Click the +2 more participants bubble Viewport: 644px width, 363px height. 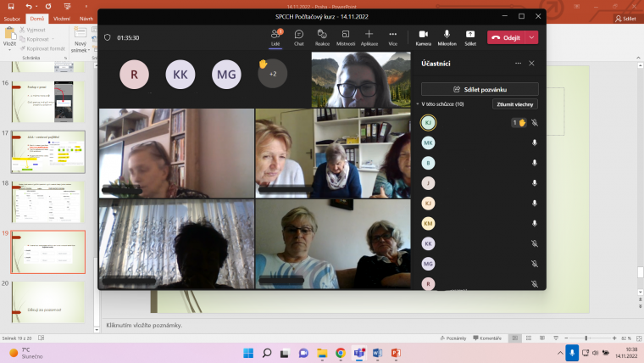coord(273,74)
